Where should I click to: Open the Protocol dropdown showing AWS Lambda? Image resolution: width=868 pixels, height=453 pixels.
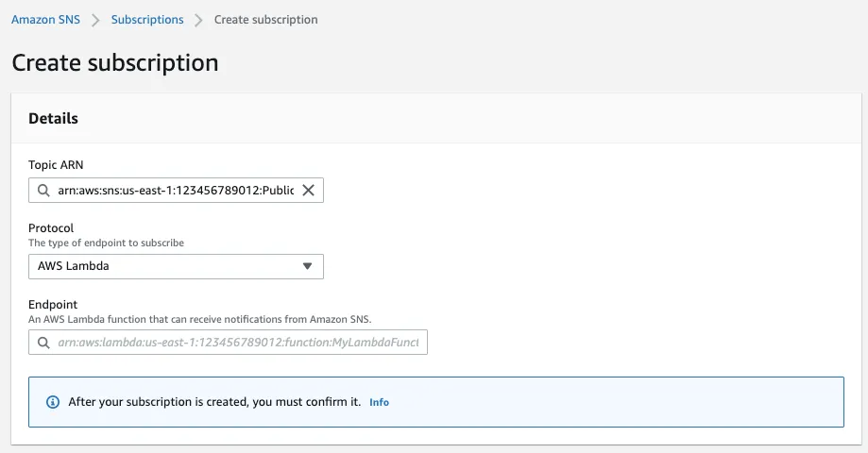[176, 266]
